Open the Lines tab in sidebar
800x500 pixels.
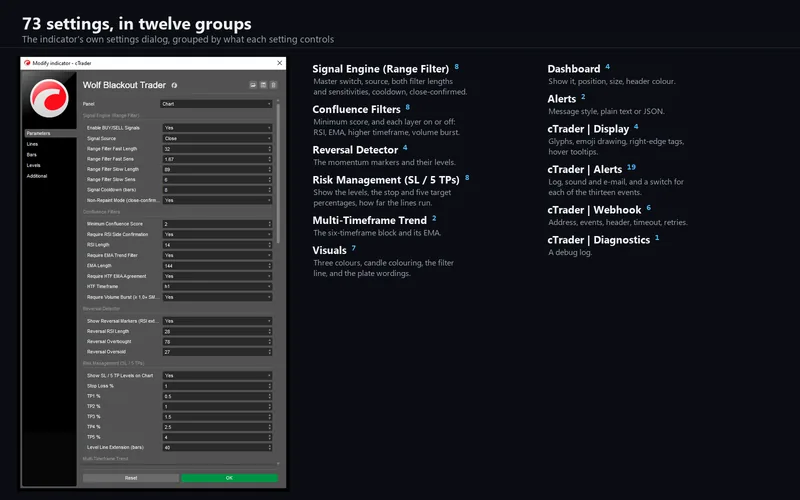pos(32,144)
